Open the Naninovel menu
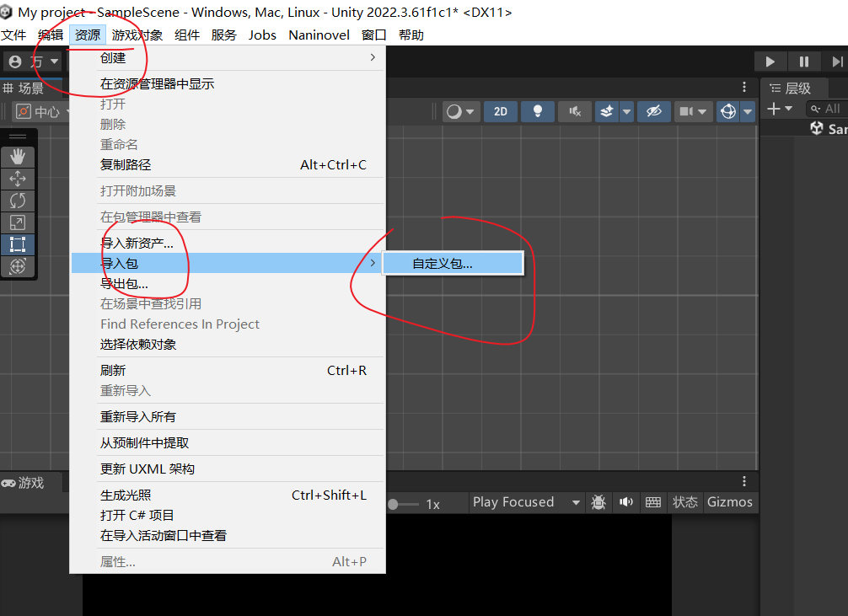This screenshot has width=848, height=616. (x=319, y=35)
